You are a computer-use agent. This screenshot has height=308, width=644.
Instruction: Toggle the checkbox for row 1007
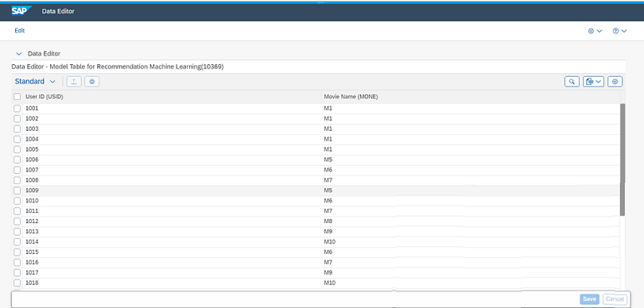click(x=17, y=170)
